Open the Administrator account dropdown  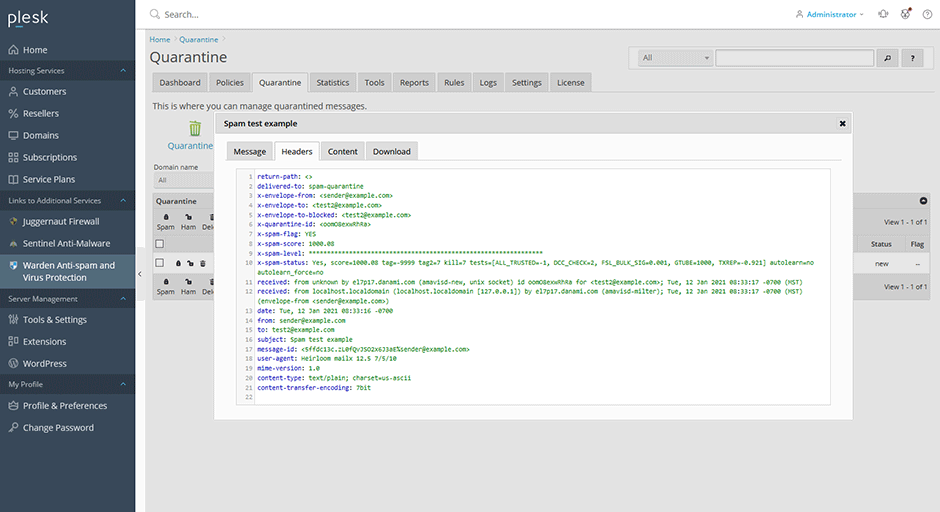point(830,14)
